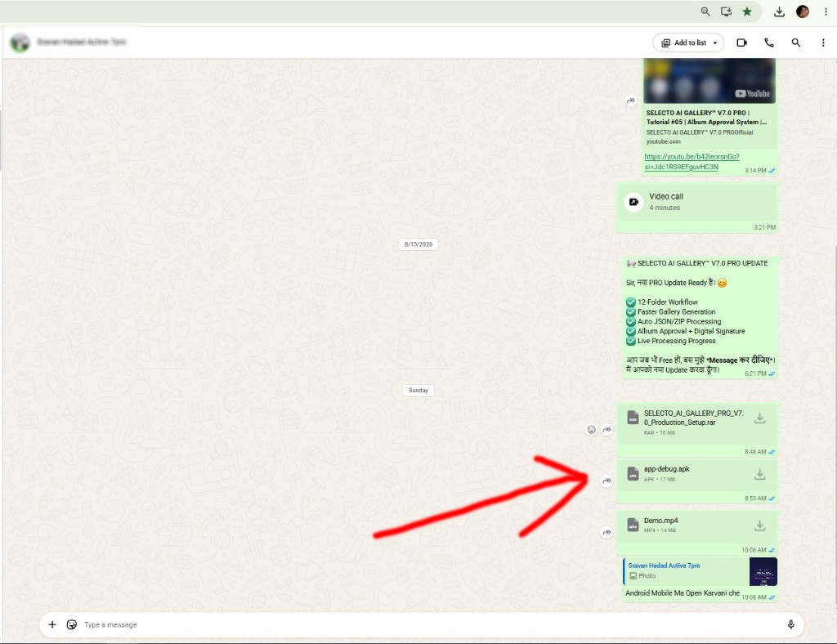Open the quoted photo thumbnail in reply
This screenshot has height=644, width=837.
point(763,571)
